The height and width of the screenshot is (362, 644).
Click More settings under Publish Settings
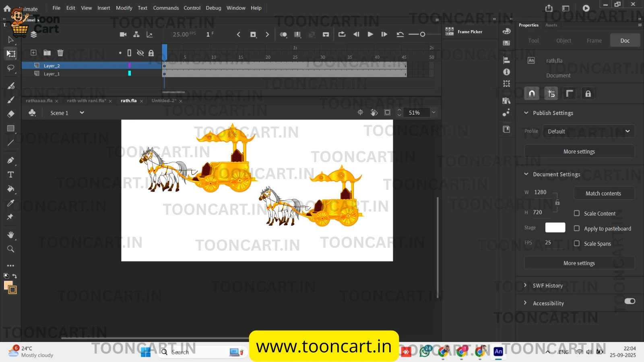coord(579,152)
